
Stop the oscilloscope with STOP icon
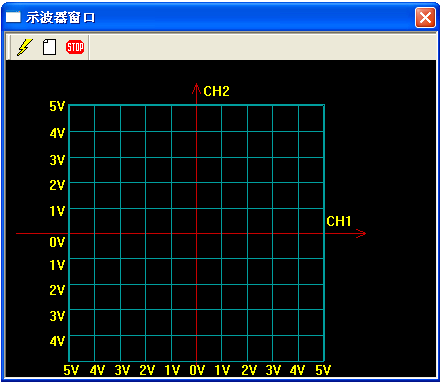pyautogui.click(x=75, y=47)
